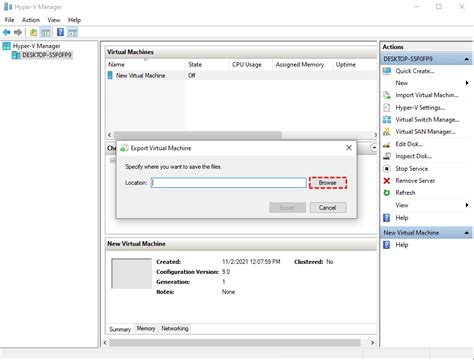The width and height of the screenshot is (474, 360).
Task: Click the Remove Server red X icon
Action: (x=387, y=181)
